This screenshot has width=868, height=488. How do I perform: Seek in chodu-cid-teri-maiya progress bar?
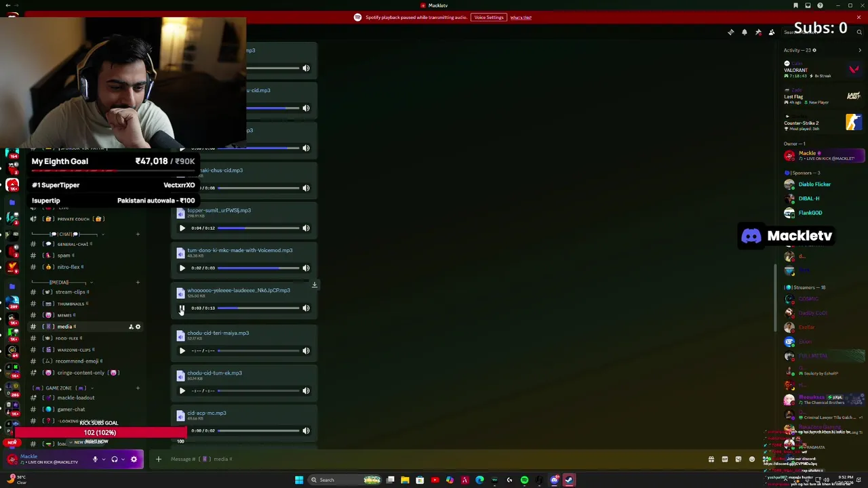tap(258, 351)
